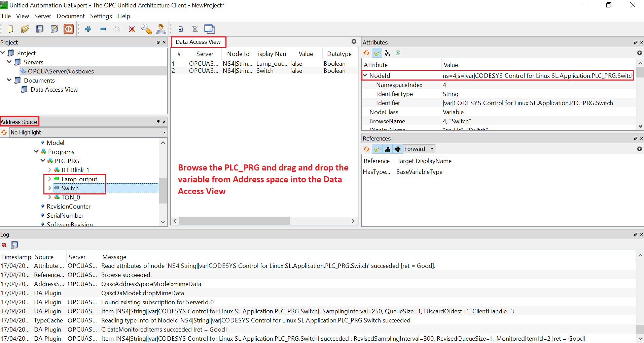
Task: Collapse the Project root node
Action: pos(3,53)
